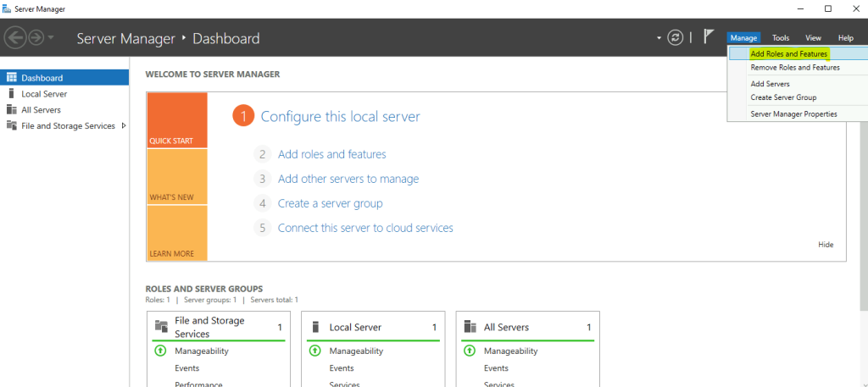868x387 pixels.
Task: Click the Dashboard icon in the sidebar
Action: (12, 77)
